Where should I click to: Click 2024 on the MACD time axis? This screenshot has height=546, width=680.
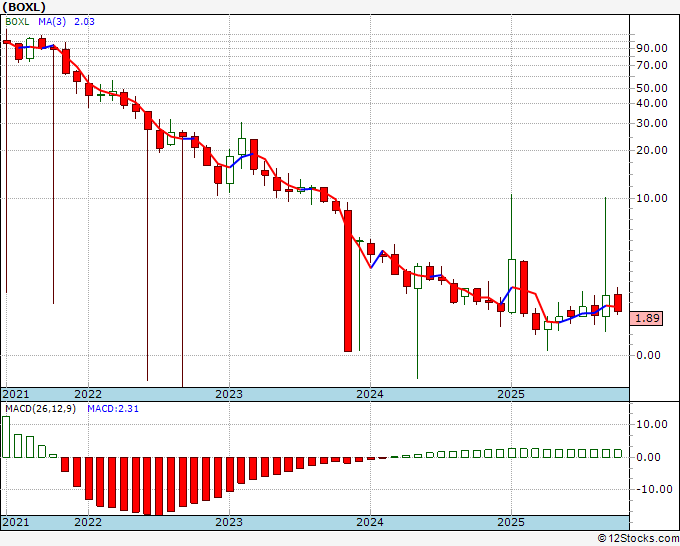(x=370, y=522)
